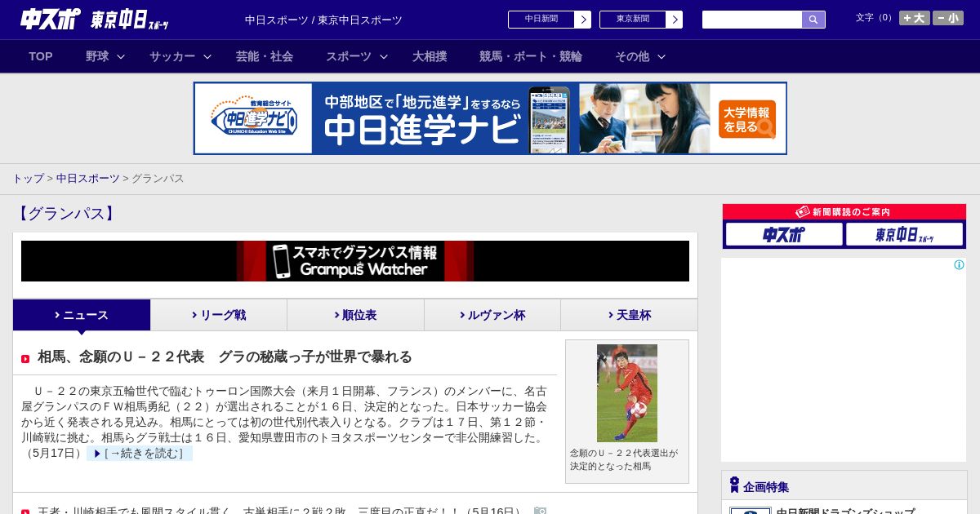This screenshot has width=980, height=514.
Task: Click the 中日進学ナビ banner ad
Action: [490, 118]
